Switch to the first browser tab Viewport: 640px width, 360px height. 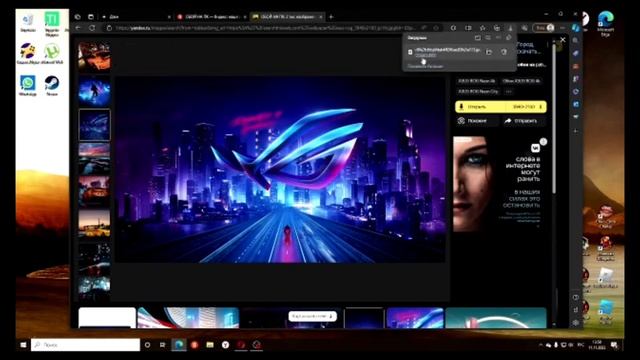pyautogui.click(x=136, y=17)
